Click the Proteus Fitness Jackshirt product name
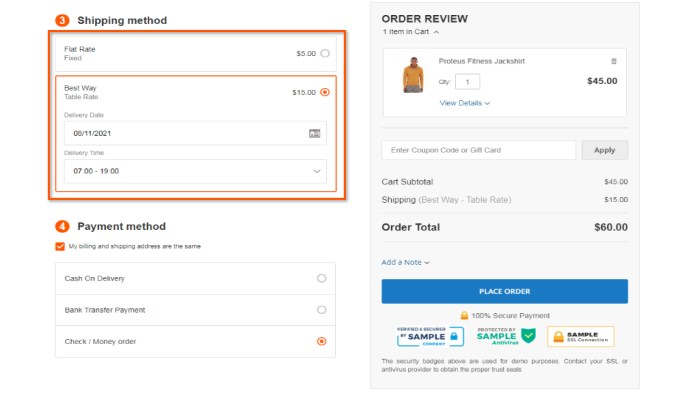700x393 pixels. 482,61
